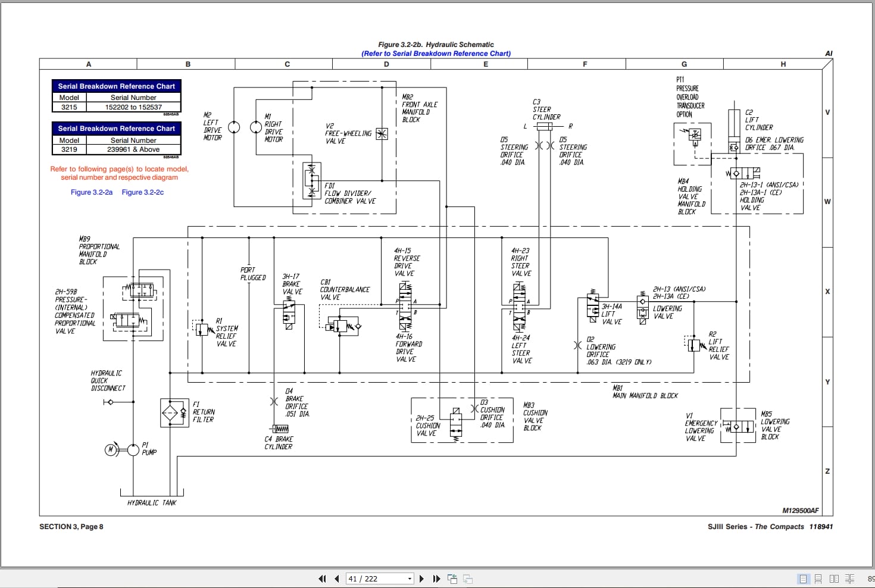The height and width of the screenshot is (588, 875).
Task: Click the MB9 PROPORTIONAL MANIFOLD BLOCK label
Action: click(99, 251)
